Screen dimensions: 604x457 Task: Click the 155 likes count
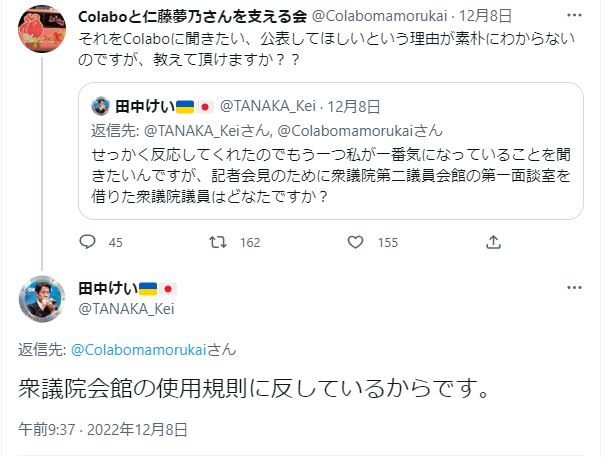tap(386, 242)
